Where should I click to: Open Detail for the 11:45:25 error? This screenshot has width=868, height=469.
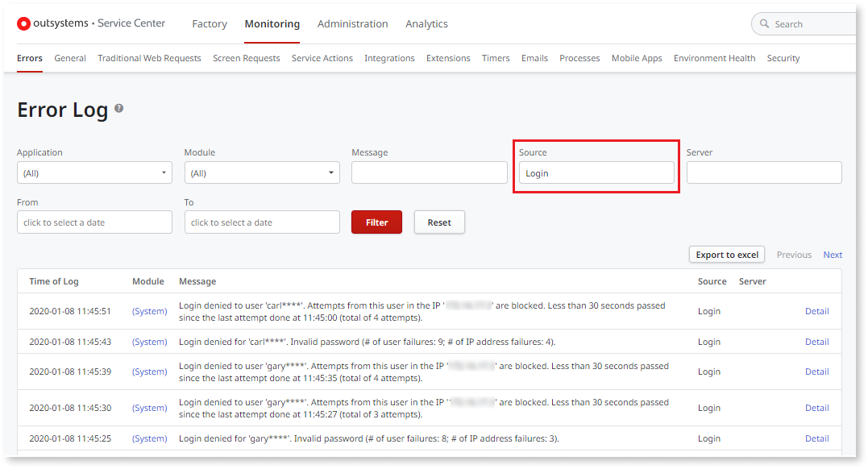816,438
